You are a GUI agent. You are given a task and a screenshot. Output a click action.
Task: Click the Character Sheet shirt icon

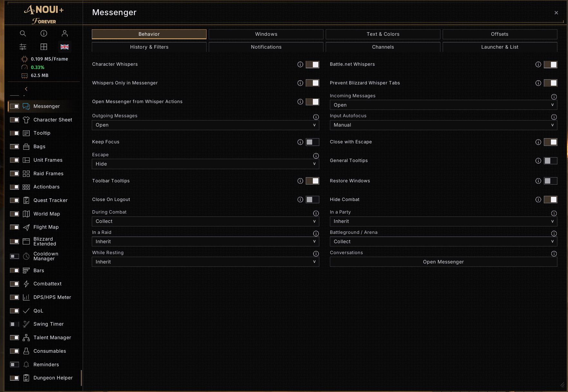pos(26,120)
